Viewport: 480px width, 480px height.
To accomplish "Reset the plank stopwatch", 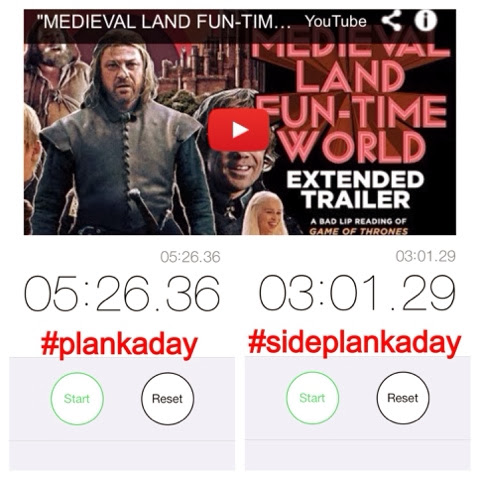I will (x=167, y=399).
